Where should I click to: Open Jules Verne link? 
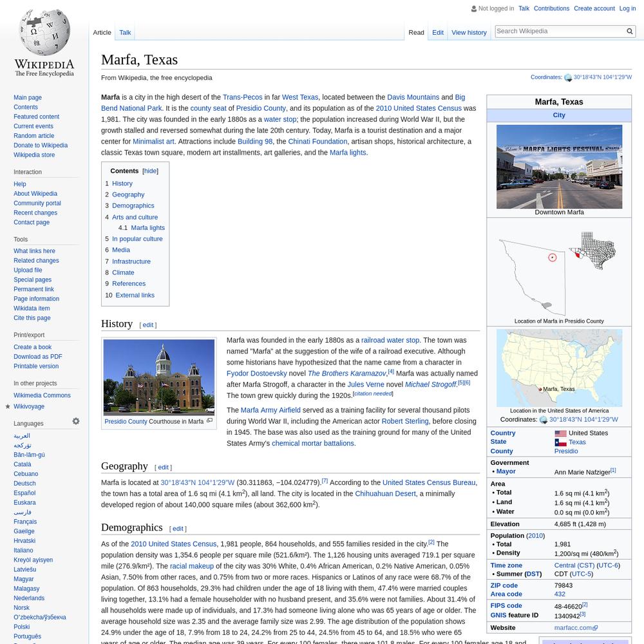(x=366, y=385)
